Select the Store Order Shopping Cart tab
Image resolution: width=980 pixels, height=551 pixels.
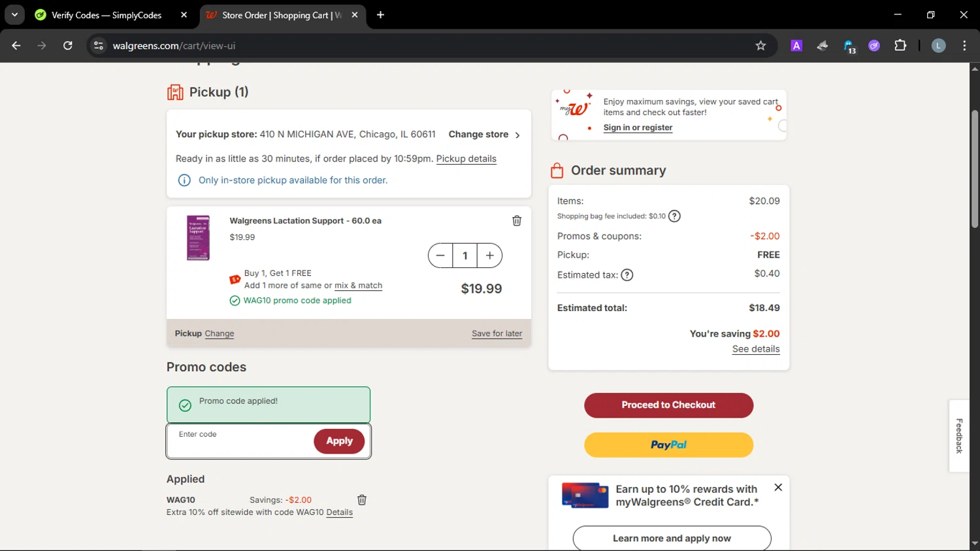(282, 15)
